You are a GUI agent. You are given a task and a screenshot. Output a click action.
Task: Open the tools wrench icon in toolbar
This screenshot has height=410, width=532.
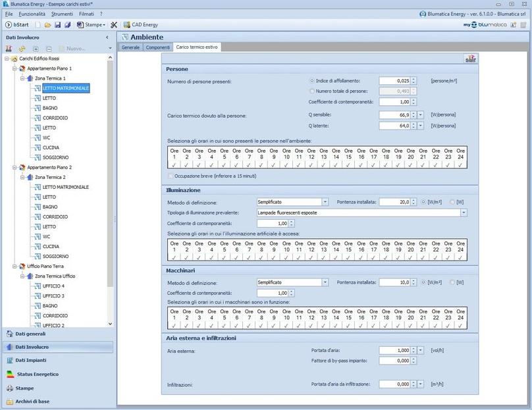114,25
